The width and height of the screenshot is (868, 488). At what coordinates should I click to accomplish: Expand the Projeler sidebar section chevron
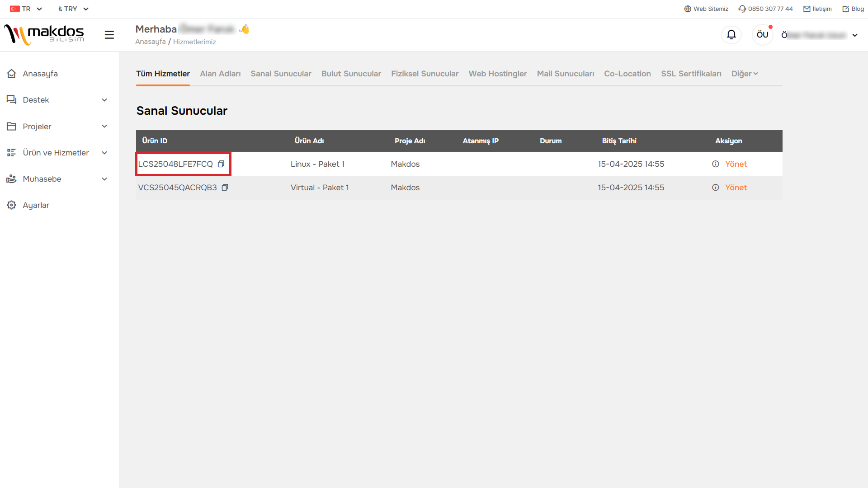click(104, 127)
